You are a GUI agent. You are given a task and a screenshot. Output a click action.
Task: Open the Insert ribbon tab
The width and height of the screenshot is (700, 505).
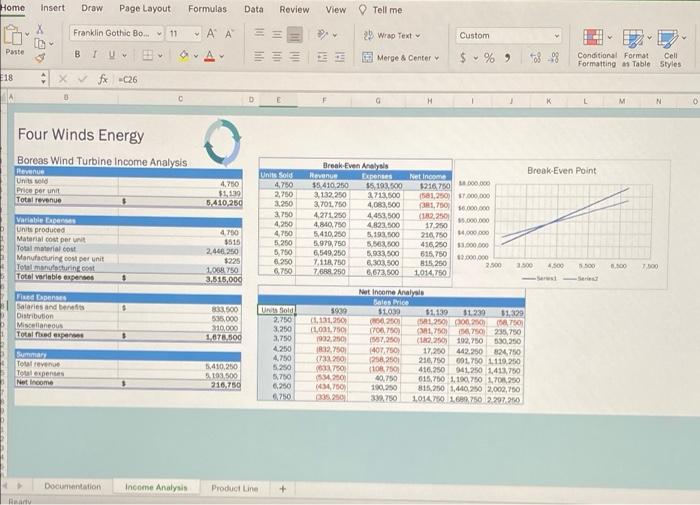click(52, 8)
